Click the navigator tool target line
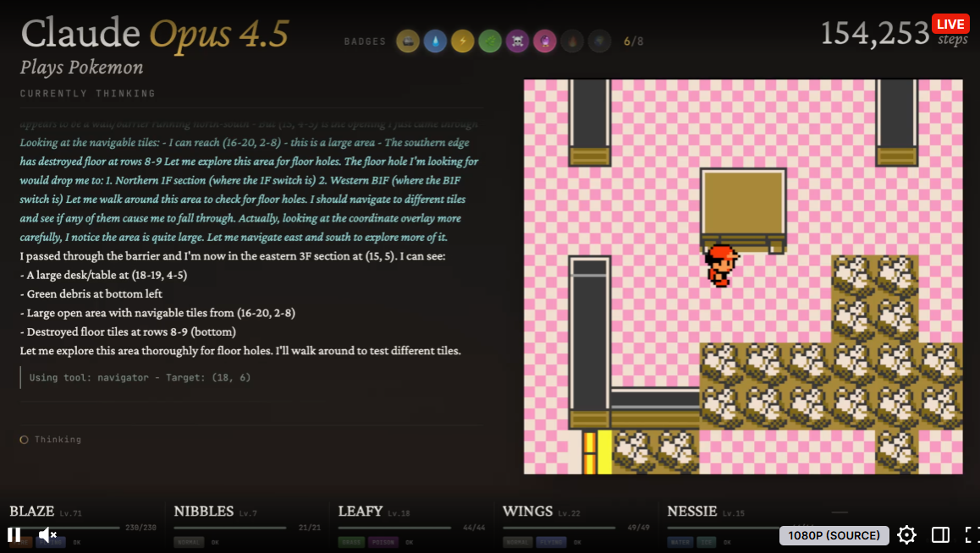980x553 pixels. coord(140,378)
